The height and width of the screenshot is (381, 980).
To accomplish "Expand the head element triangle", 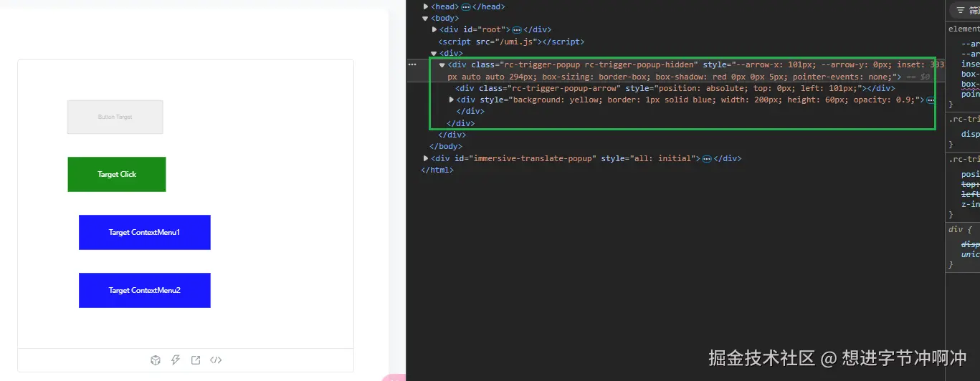I will (426, 6).
